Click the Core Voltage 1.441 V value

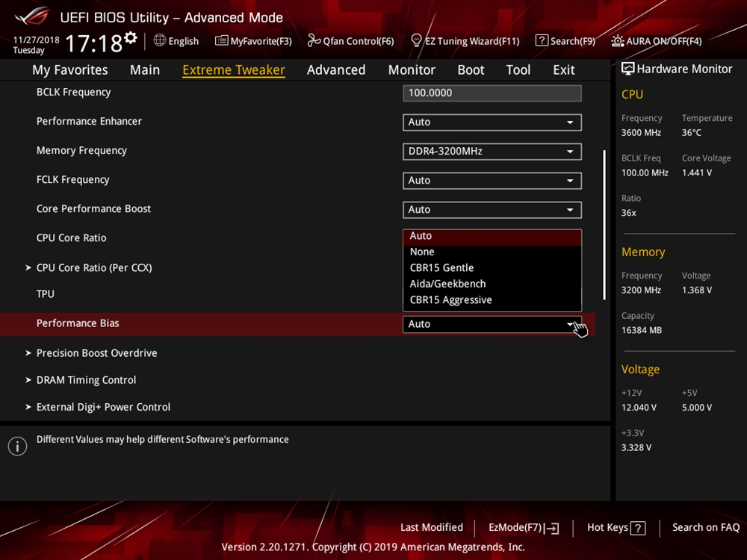[697, 173]
